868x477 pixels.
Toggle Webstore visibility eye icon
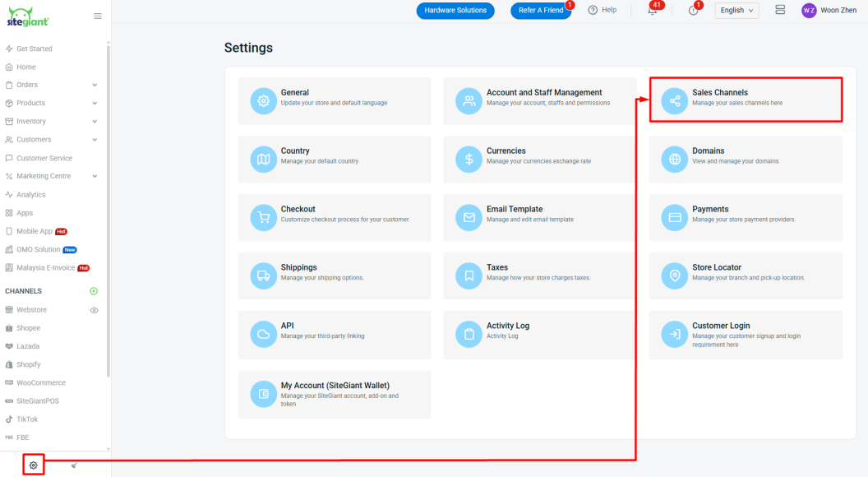point(94,310)
